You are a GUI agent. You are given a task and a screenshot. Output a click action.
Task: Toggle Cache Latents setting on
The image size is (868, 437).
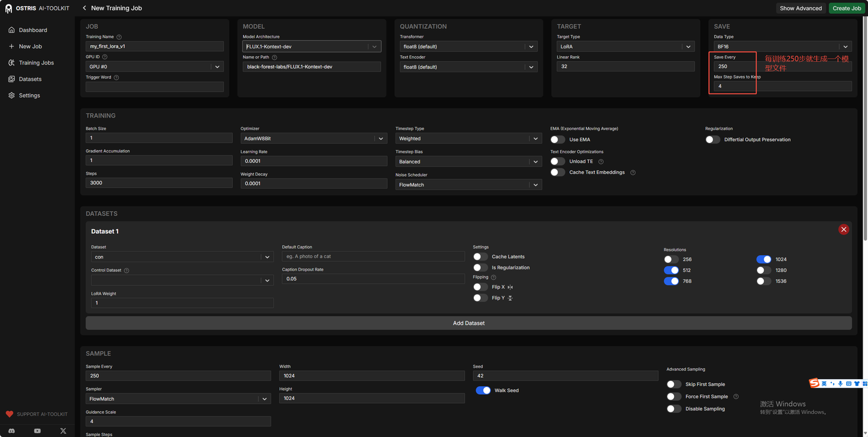pyautogui.click(x=480, y=257)
